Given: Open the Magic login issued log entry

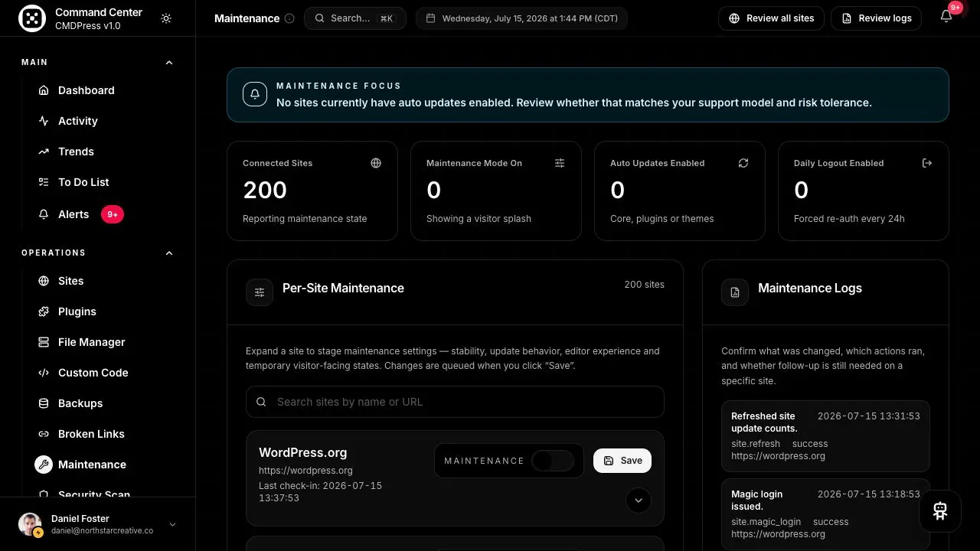Looking at the screenshot, I should pyautogui.click(x=825, y=514).
